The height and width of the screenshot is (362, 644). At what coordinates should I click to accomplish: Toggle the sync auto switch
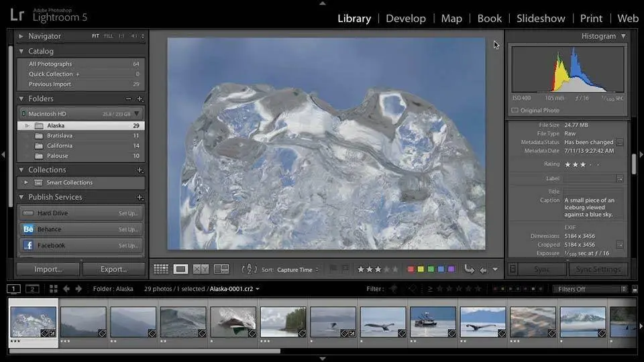513,269
